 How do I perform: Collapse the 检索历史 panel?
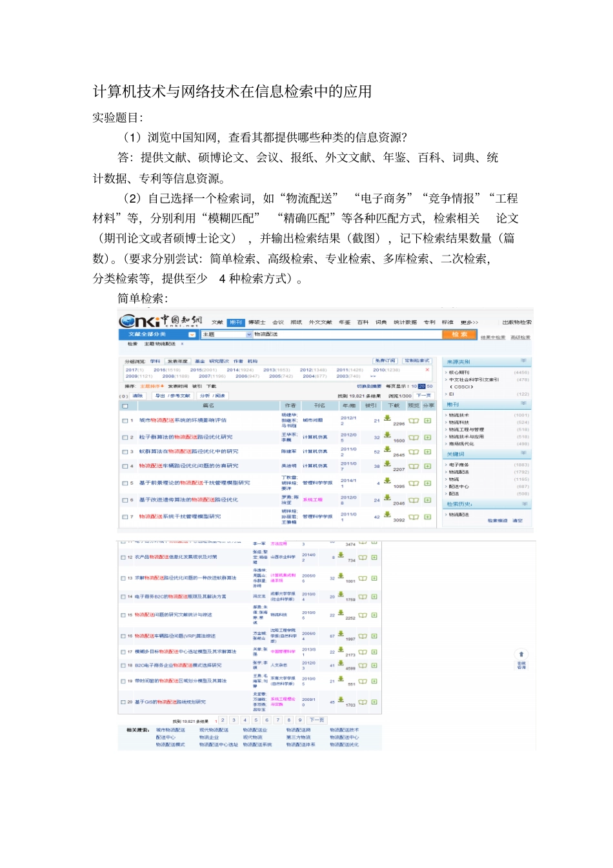click(524, 503)
